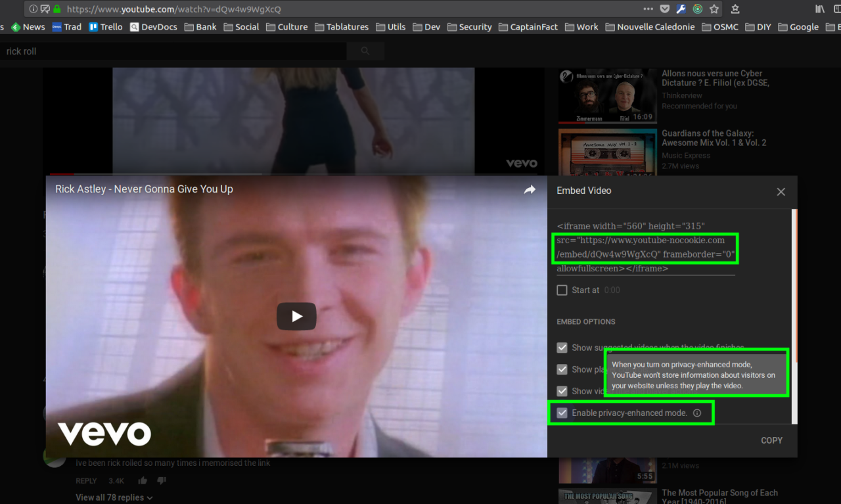Click the privacy-enhanced mode info icon
Viewport: 841px width, 504px height.
(697, 413)
